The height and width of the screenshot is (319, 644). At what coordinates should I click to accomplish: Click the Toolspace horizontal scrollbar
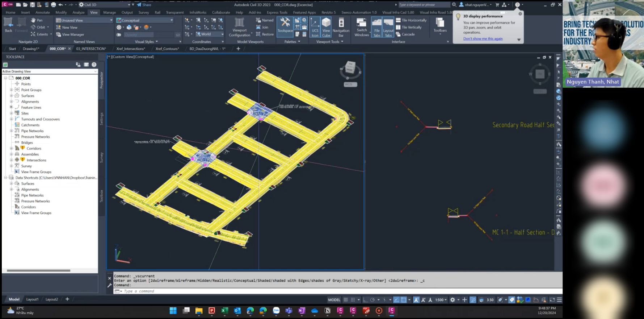pos(38,270)
